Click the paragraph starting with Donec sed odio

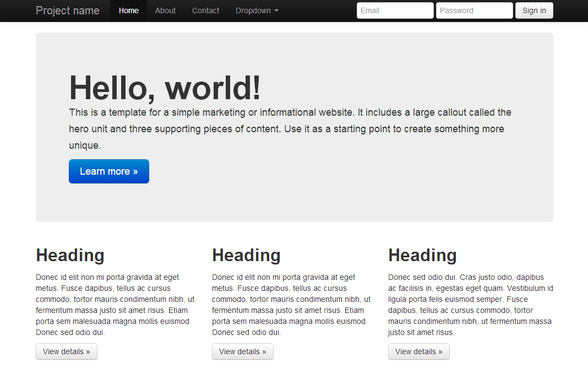(470, 305)
